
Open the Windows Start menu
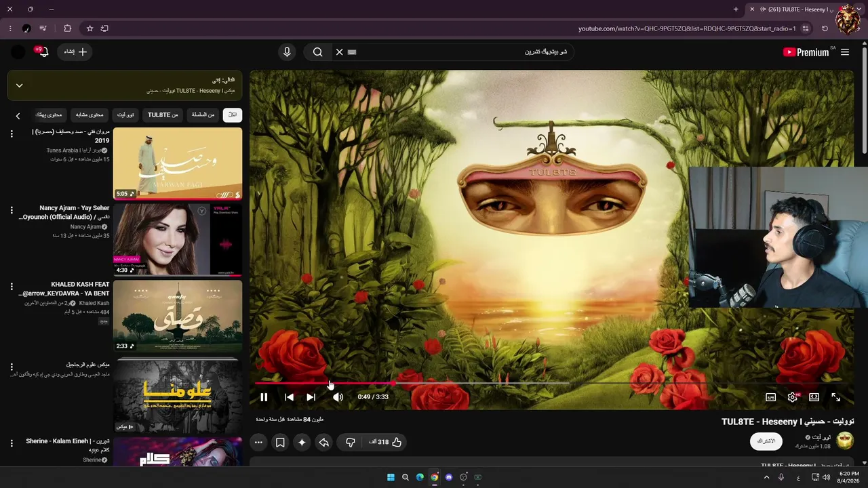click(391, 477)
